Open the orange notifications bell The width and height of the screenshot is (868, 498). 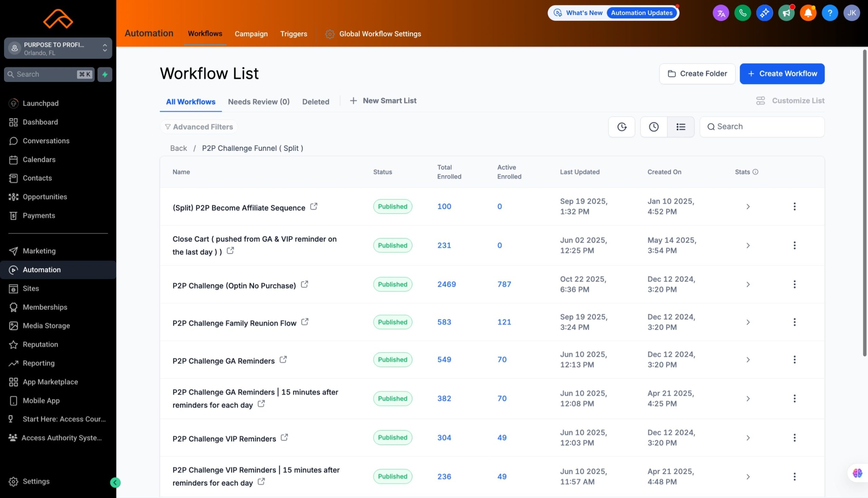pyautogui.click(x=808, y=13)
